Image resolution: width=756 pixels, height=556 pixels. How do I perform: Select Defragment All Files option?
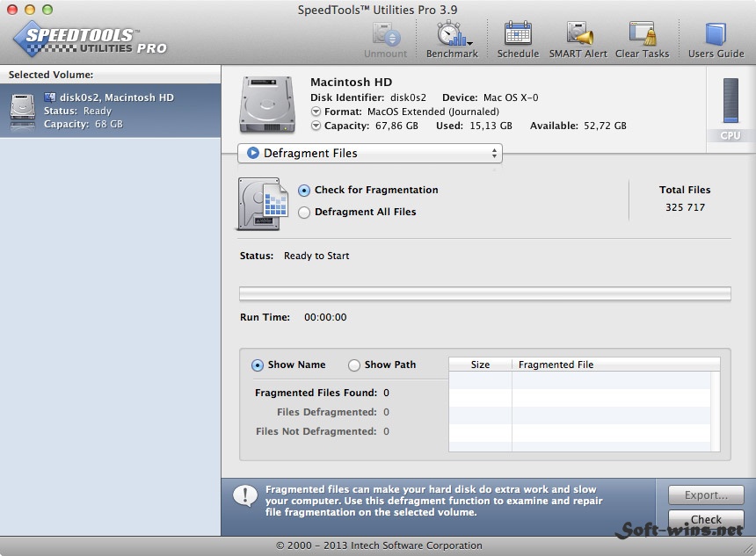[304, 213]
